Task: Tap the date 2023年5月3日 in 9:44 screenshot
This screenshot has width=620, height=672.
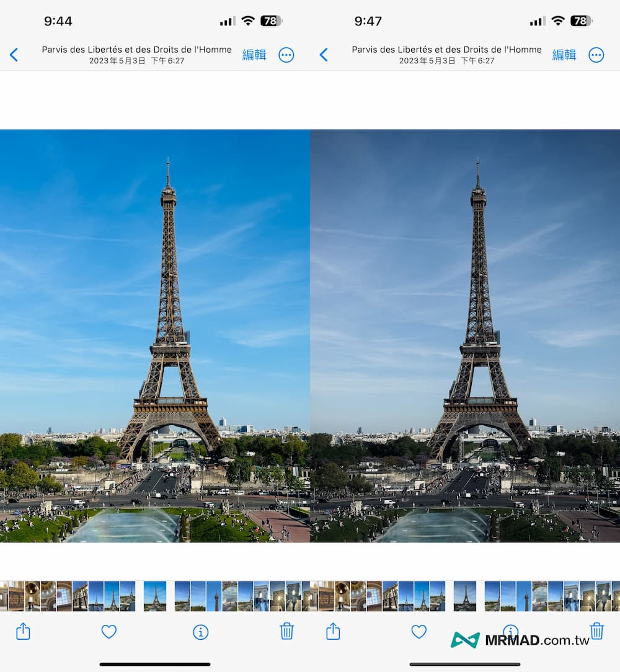Action: (117, 61)
